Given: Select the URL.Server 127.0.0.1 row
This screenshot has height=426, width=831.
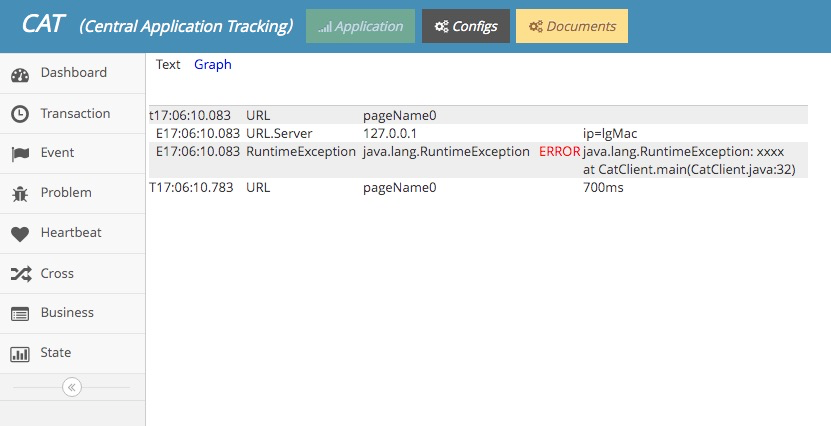Looking at the screenshot, I should pyautogui.click(x=479, y=133).
